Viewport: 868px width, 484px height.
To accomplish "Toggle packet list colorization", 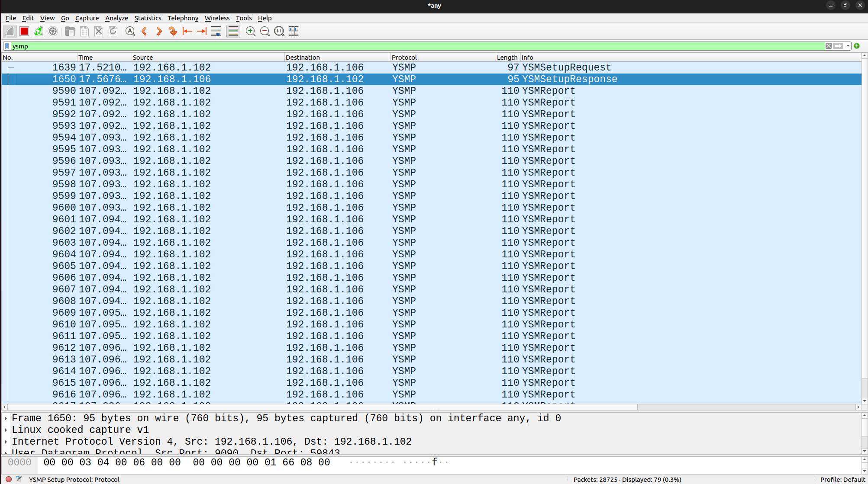I will (x=233, y=31).
